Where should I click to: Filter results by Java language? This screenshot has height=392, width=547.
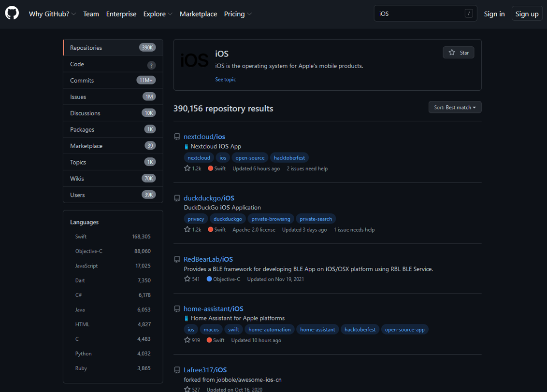click(113, 310)
